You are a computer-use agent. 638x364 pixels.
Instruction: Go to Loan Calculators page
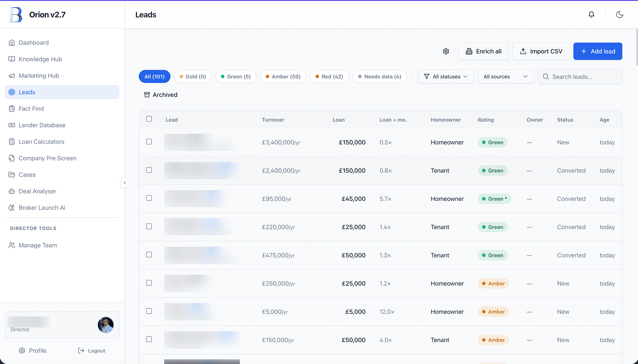pyautogui.click(x=62, y=142)
